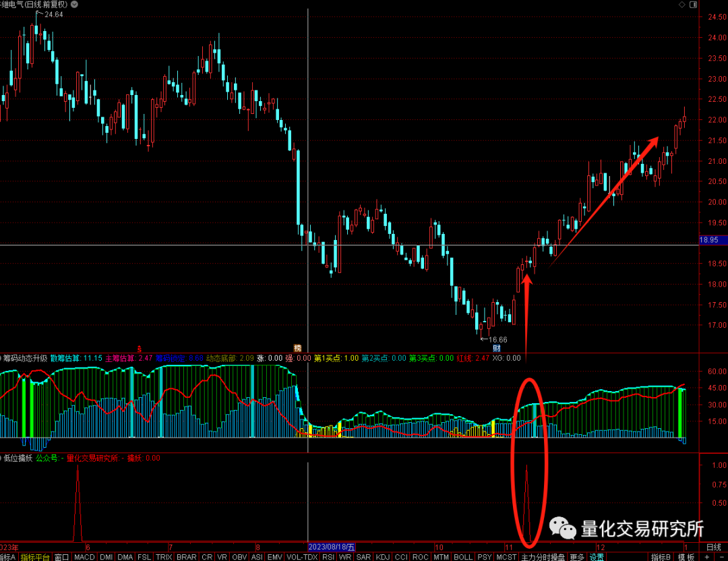
Task: Switch to the 指标B tab
Action: coord(660,557)
